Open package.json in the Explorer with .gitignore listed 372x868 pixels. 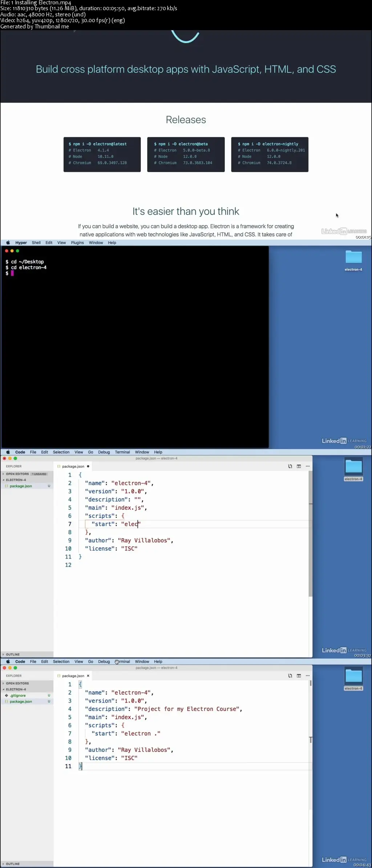(27, 701)
